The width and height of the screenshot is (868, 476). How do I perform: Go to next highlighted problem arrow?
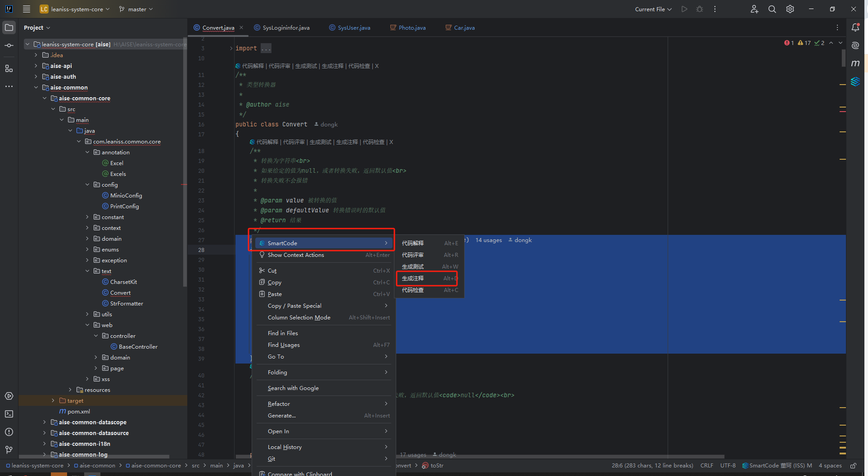[841, 43]
